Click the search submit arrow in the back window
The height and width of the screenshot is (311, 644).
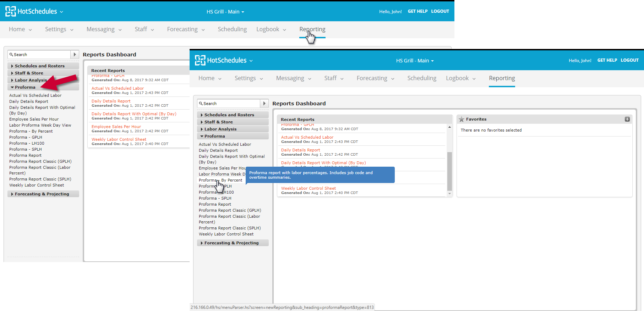coord(75,54)
